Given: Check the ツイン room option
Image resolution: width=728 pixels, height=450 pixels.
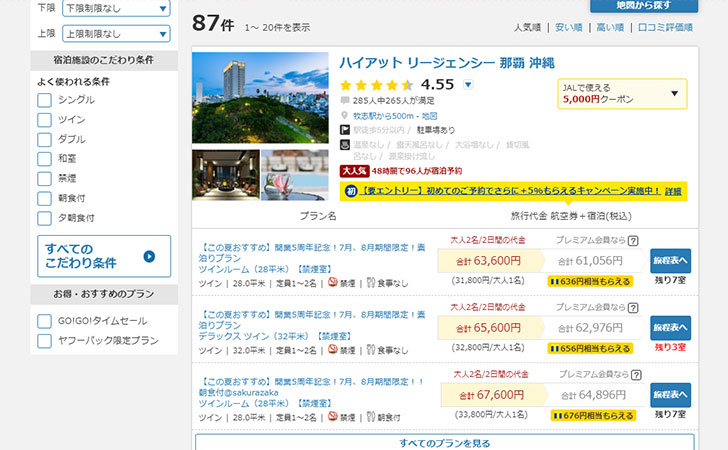Looking at the screenshot, I should 45,120.
